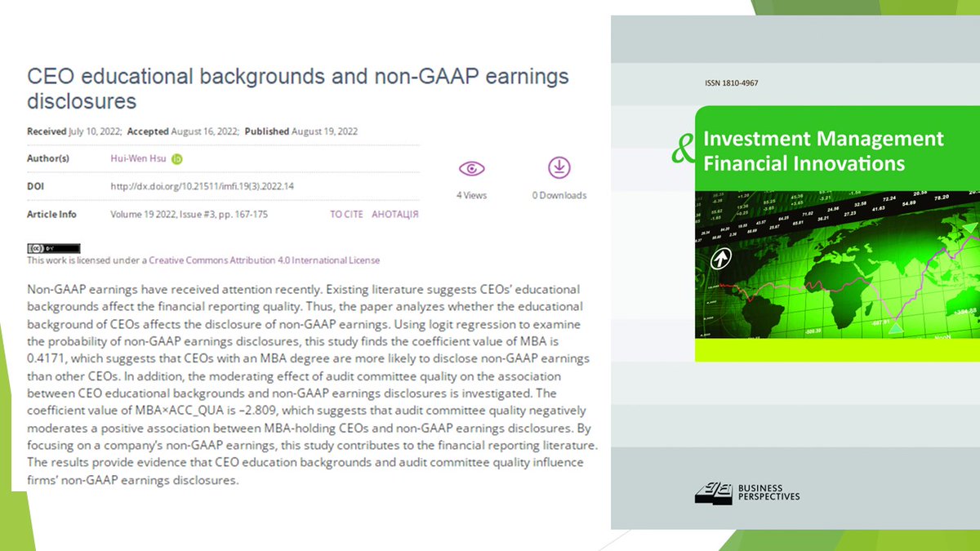Image resolution: width=980 pixels, height=551 pixels.
Task: Open author link Hui-Wen Hsu
Action: click(x=140, y=159)
